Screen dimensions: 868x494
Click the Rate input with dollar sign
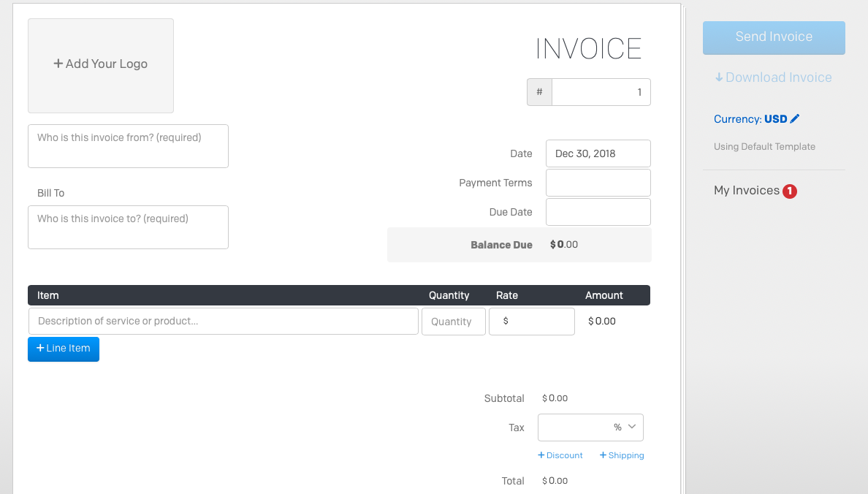coord(531,322)
